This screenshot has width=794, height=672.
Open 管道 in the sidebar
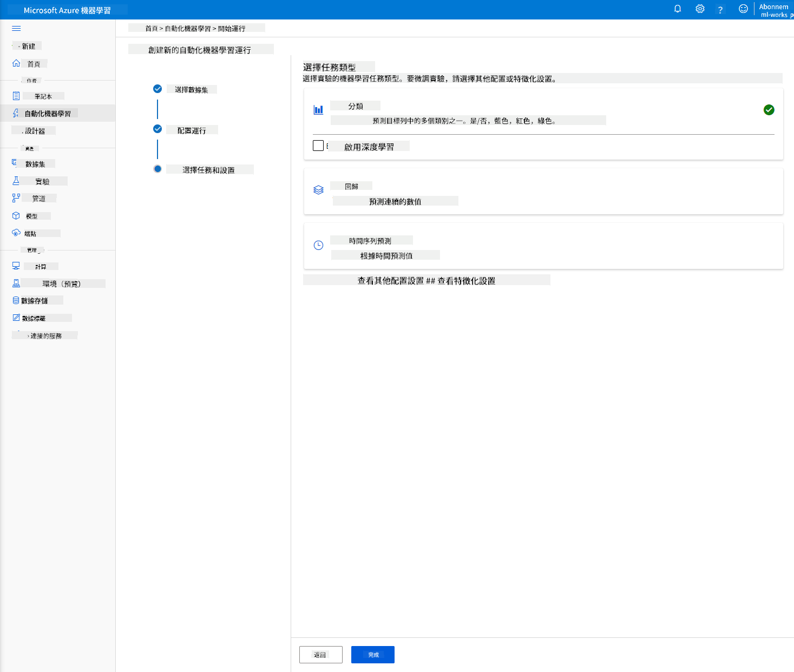pos(39,199)
